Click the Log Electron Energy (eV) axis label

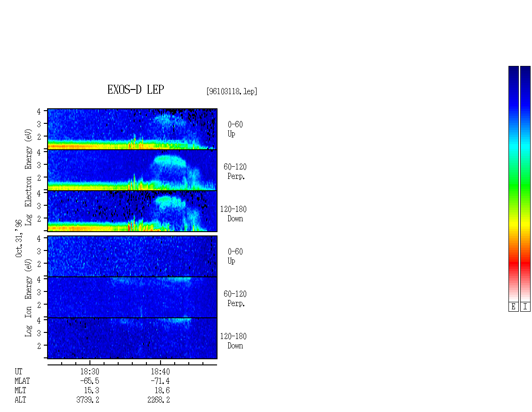(28, 177)
